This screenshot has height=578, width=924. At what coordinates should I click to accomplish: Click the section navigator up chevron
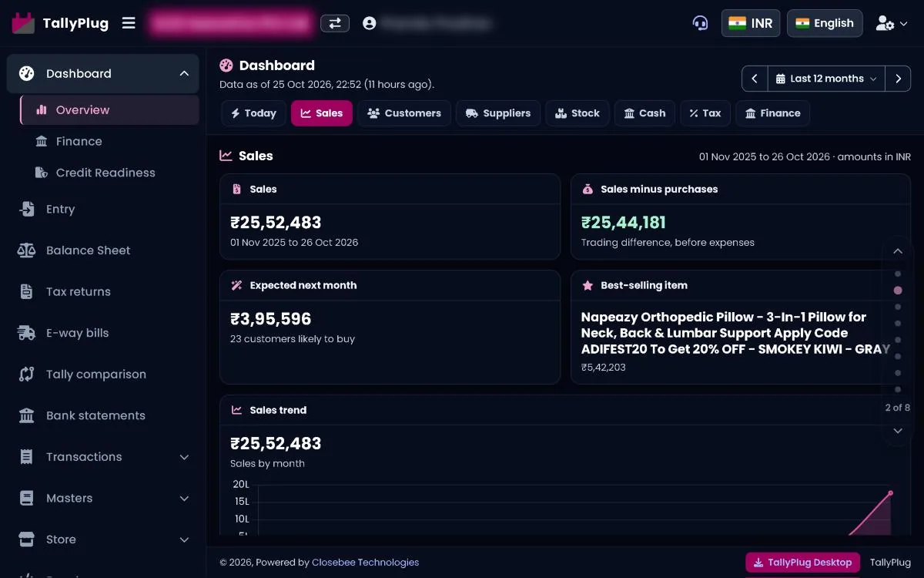pyautogui.click(x=898, y=251)
